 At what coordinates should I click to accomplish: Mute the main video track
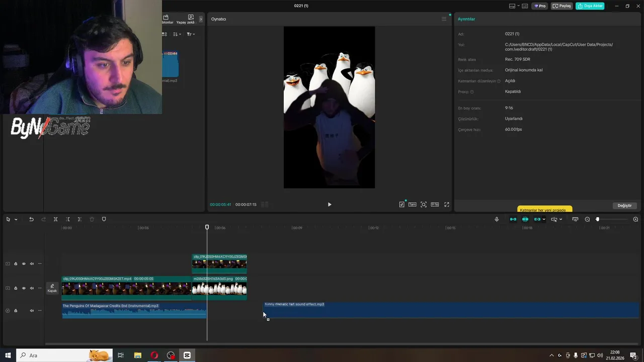(32, 288)
